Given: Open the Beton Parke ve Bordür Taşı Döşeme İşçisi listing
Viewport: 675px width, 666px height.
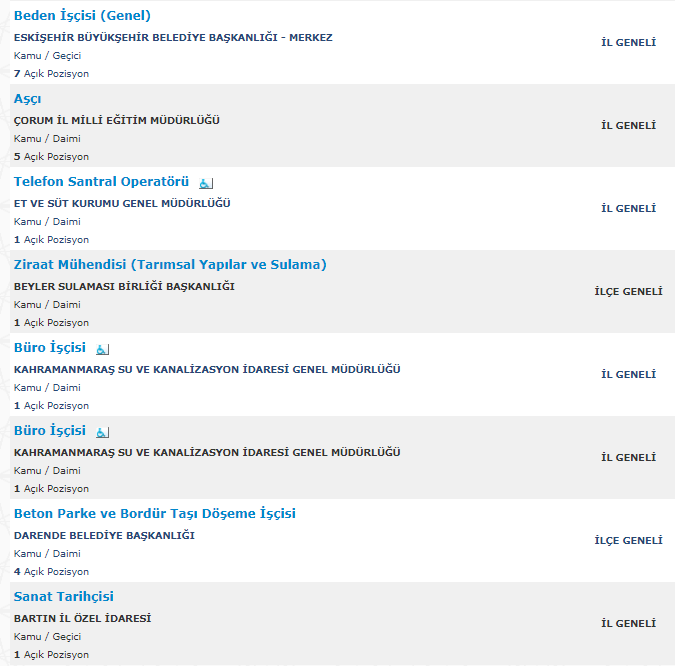Looking at the screenshot, I should pyautogui.click(x=155, y=514).
